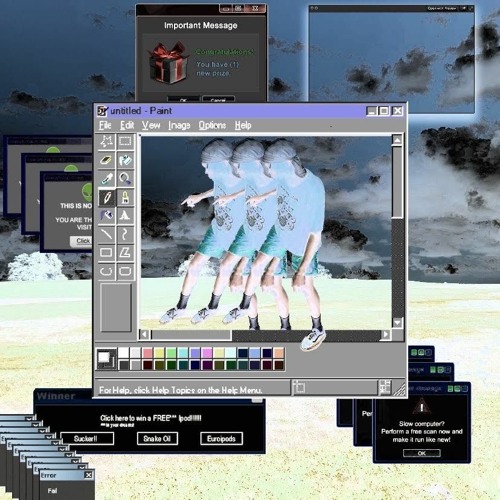Select the Rectangle shape tool
This screenshot has width=500, height=500.
click(x=106, y=253)
